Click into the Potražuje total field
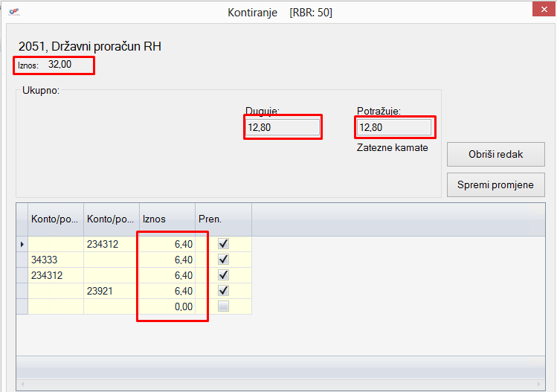 pyautogui.click(x=394, y=128)
